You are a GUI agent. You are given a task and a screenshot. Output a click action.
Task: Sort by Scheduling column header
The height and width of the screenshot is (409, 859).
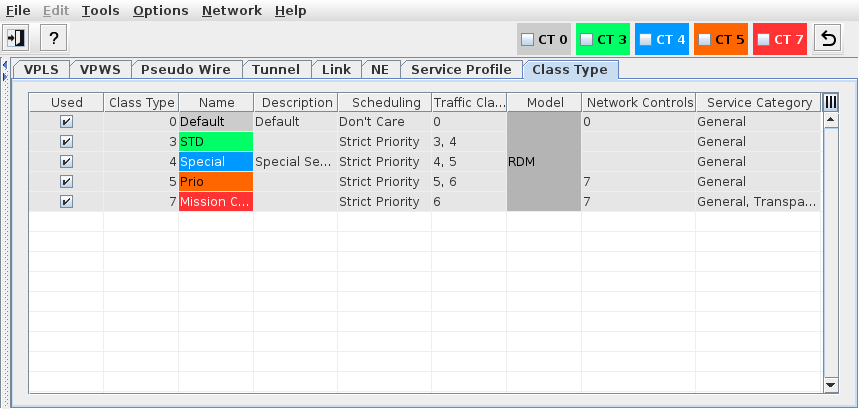coord(385,102)
